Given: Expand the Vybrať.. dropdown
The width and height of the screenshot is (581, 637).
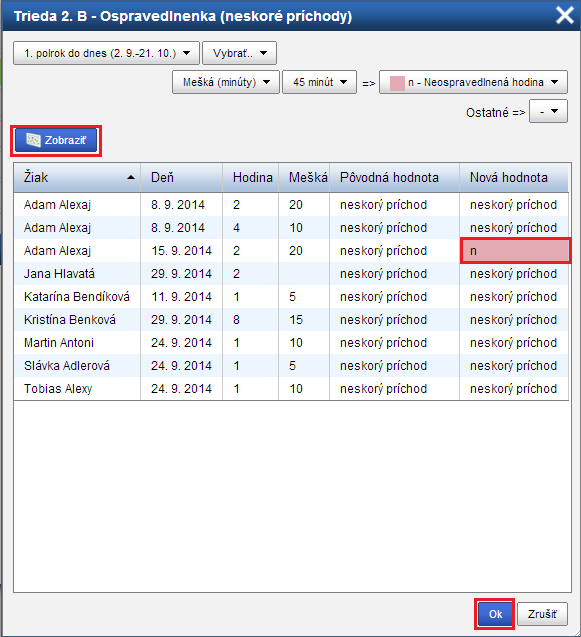Looking at the screenshot, I should pos(239,53).
